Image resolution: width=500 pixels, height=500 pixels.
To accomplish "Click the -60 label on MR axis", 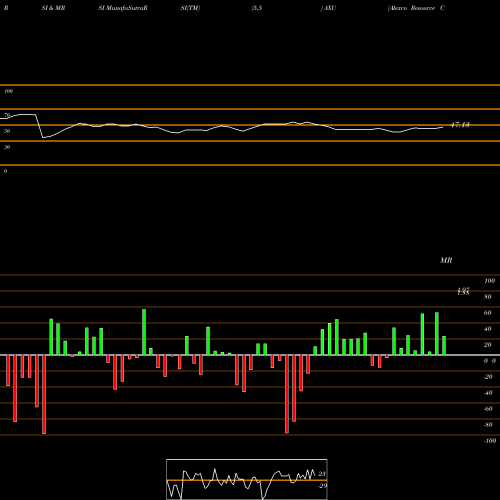I will click(488, 409).
